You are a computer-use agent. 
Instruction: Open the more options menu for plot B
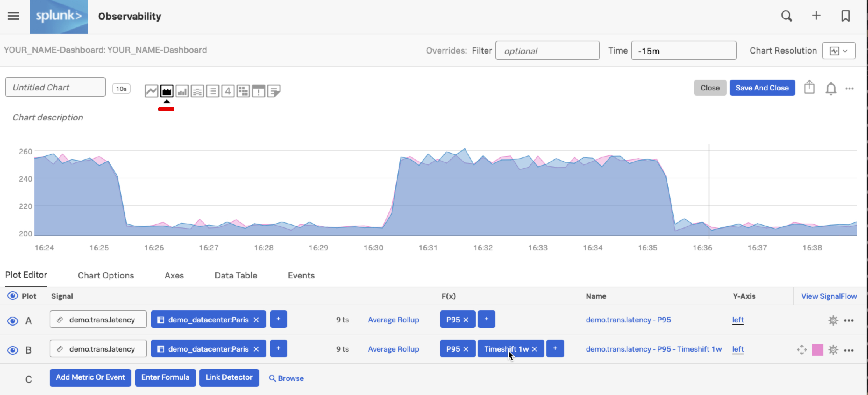(x=849, y=349)
